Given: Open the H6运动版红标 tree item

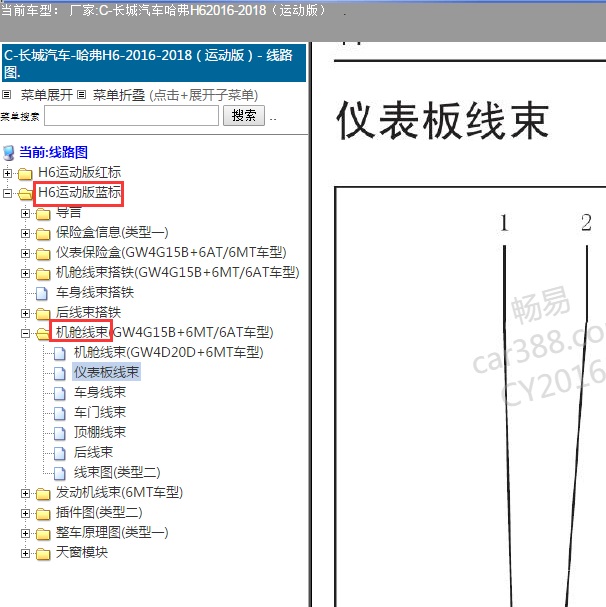Looking at the screenshot, I should click(x=79, y=172).
